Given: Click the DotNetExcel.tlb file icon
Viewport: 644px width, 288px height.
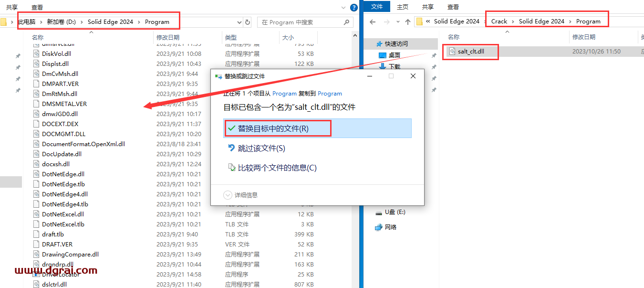Looking at the screenshot, I should (x=37, y=224).
